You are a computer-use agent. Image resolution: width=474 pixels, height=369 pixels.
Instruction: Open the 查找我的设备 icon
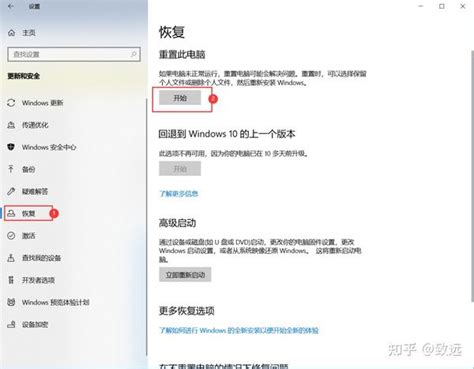click(11, 258)
